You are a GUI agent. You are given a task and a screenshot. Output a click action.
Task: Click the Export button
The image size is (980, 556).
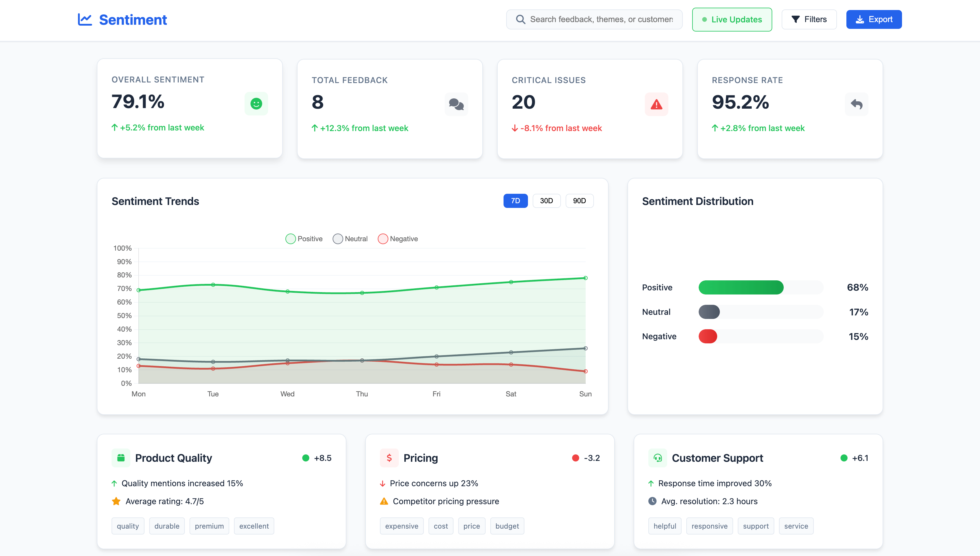[x=874, y=19]
